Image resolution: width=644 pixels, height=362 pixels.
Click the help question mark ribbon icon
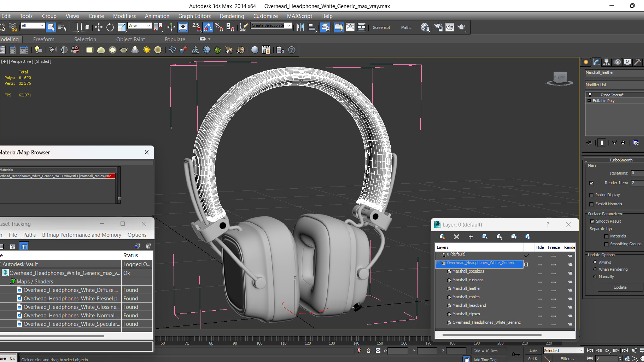[x=292, y=50]
